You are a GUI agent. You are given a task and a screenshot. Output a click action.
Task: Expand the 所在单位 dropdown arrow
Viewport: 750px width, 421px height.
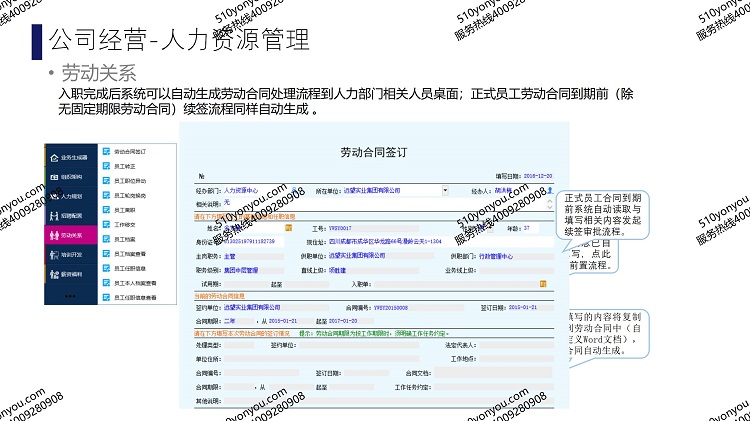444,189
